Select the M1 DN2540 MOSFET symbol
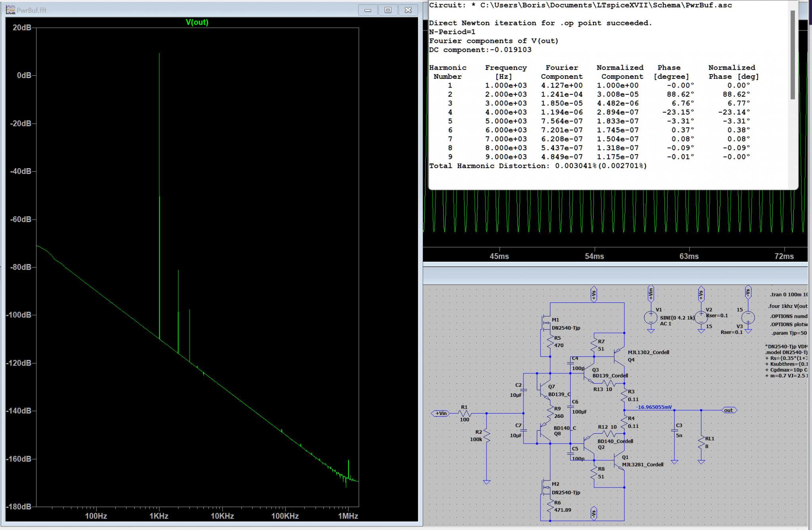This screenshot has height=530, width=812. pyautogui.click(x=546, y=323)
